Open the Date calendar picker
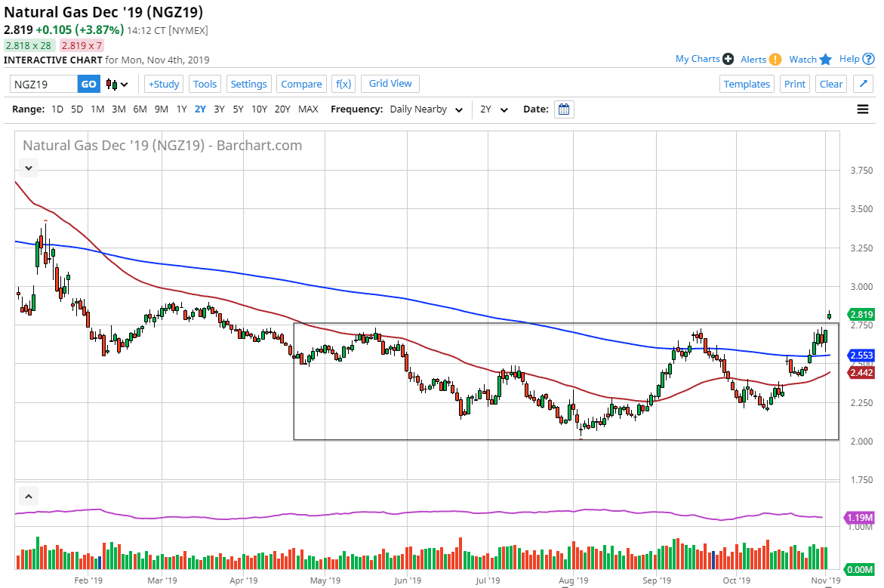Viewport: 884px width, 588px height. click(x=564, y=109)
